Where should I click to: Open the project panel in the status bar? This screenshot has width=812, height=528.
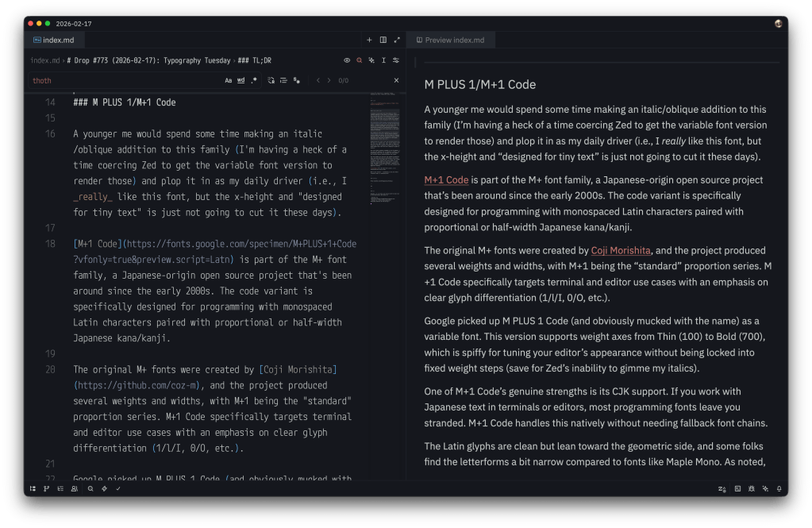coord(33,488)
